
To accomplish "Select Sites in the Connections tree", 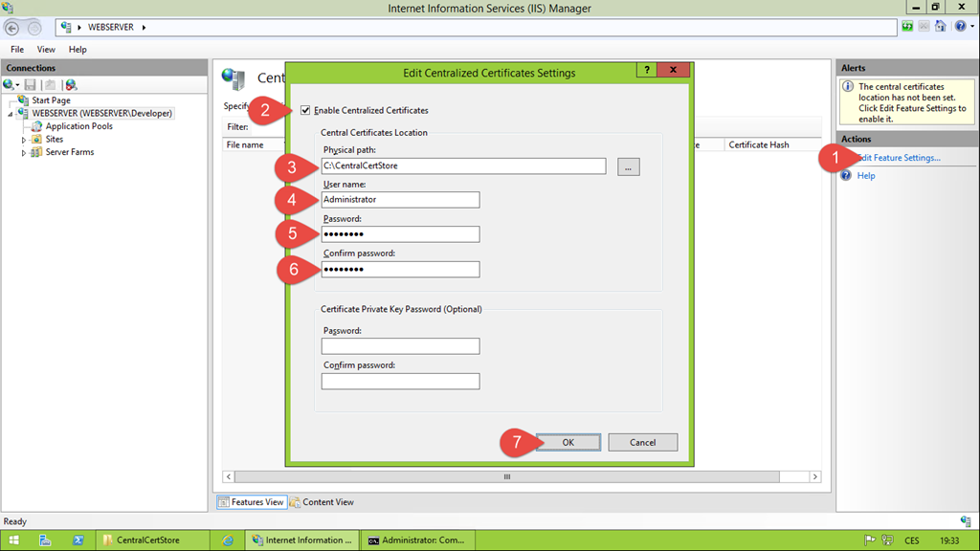I will (54, 140).
